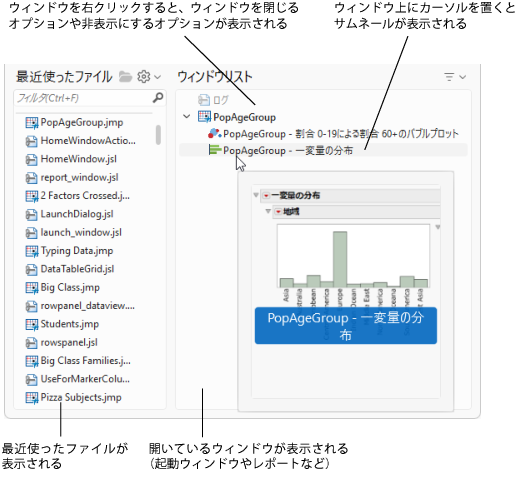The image size is (519, 477).
Task: Open recent file LaunchDialog.jsl
Action: (77, 214)
